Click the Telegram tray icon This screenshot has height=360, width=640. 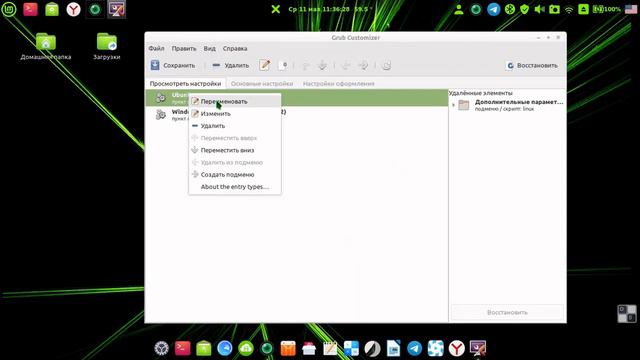coord(493,9)
